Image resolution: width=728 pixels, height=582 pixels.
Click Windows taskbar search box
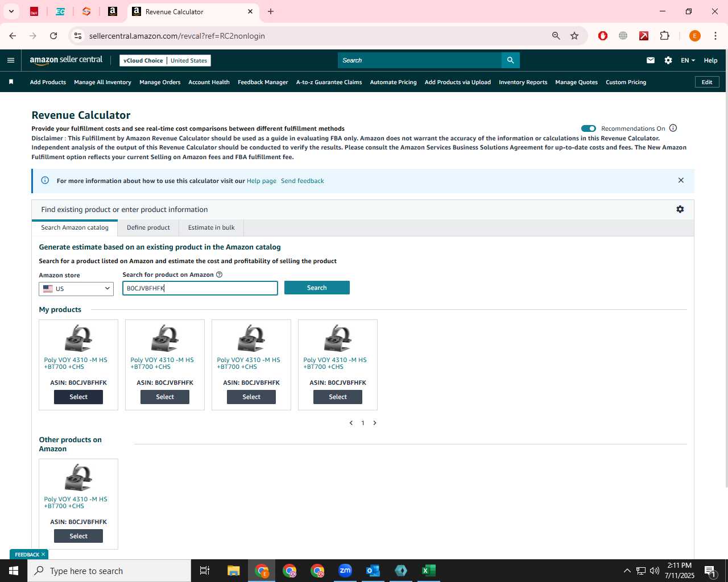tap(109, 571)
